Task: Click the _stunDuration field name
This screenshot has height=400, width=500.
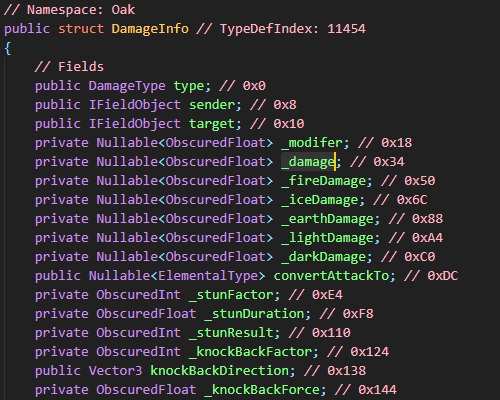Action: click(x=254, y=314)
